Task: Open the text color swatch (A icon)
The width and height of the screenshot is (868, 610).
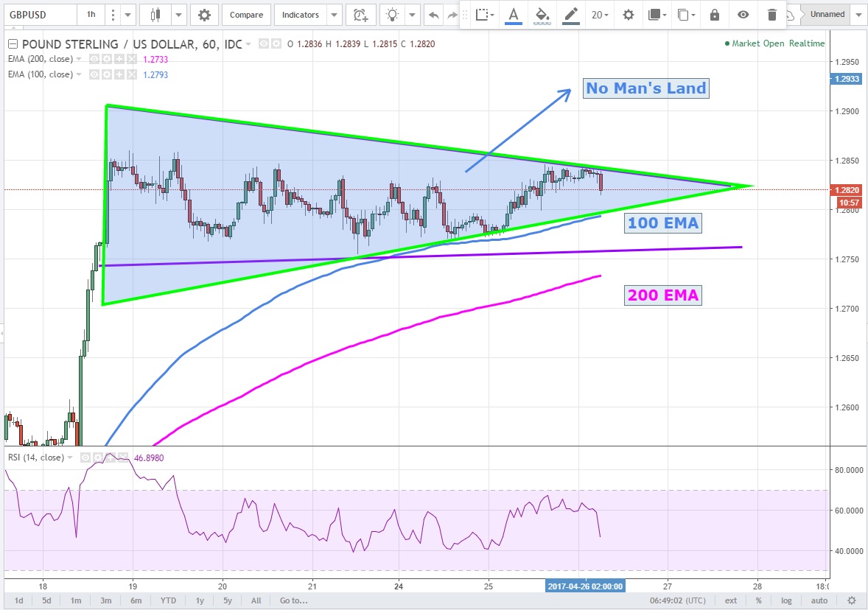Action: pyautogui.click(x=513, y=15)
